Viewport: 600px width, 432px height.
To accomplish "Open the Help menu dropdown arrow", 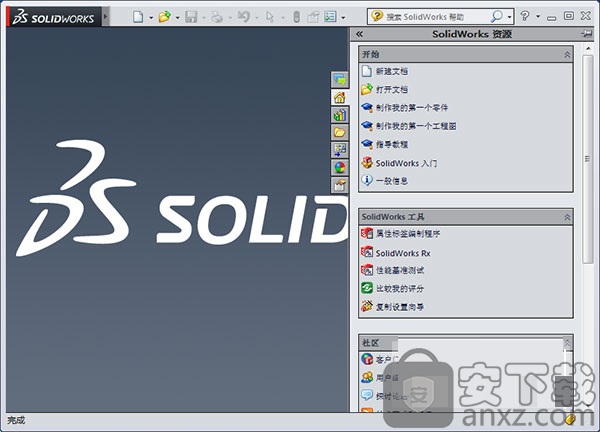I will click(538, 16).
